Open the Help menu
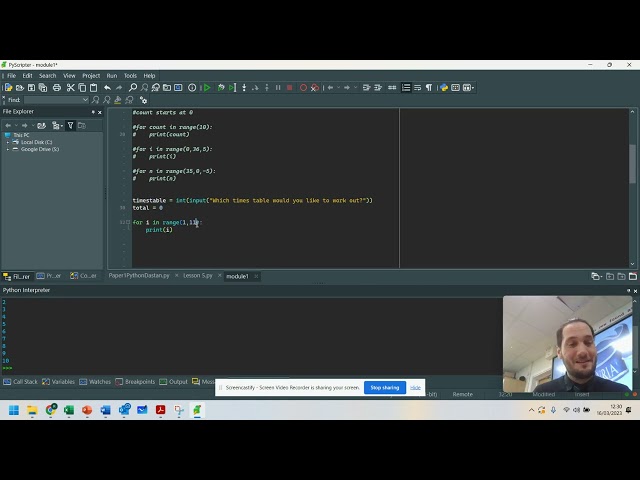640x480 pixels. point(149,76)
